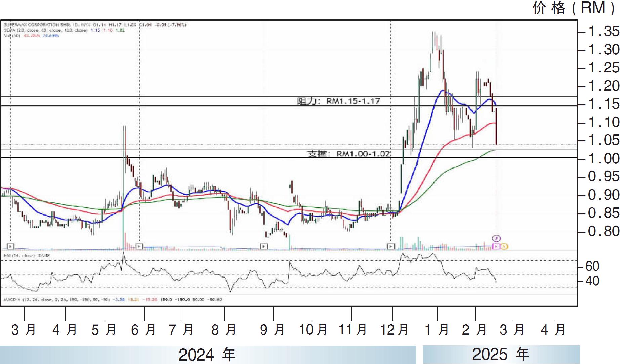
Task: Click the 12月 label on the time axis
Action: coord(394,330)
